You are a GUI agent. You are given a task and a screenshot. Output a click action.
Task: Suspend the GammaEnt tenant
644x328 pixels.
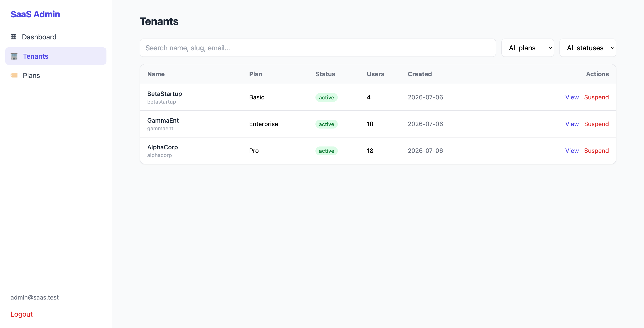click(596, 124)
